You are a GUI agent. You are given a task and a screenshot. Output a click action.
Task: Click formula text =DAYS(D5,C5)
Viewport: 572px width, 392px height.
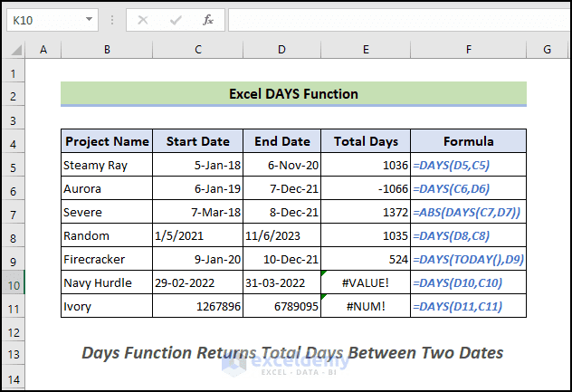(451, 165)
